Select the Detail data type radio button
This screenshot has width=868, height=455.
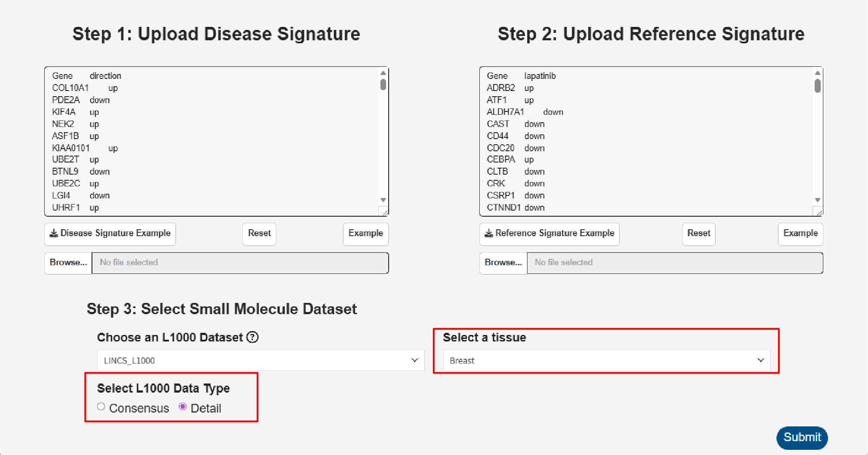[183, 406]
